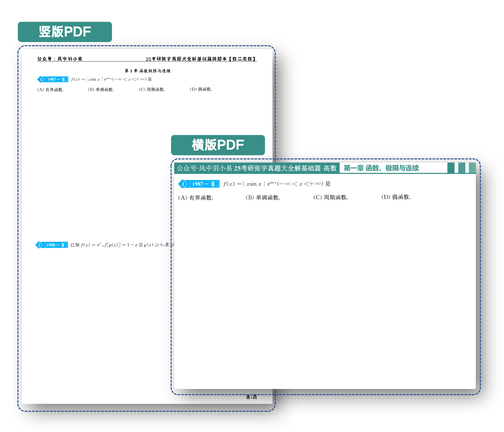This screenshot has height=432, width=504.
Task: Click the page number at vertical PDF bottom
Action: [251, 397]
